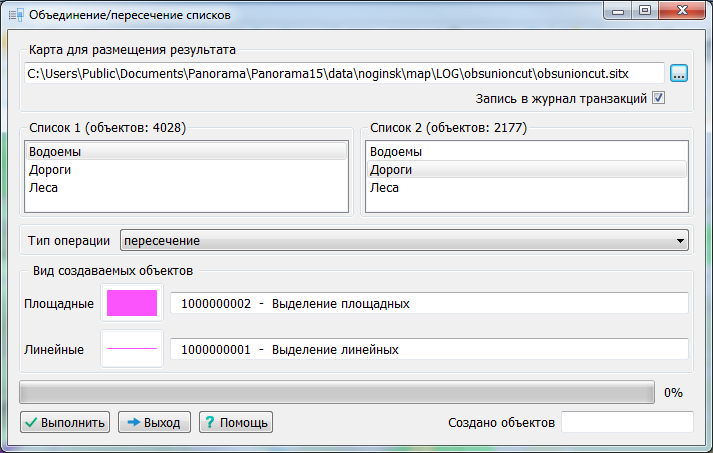Viewport: 713px width, 453px height.
Task: Click the magenta area object swatch
Action: [x=132, y=303]
